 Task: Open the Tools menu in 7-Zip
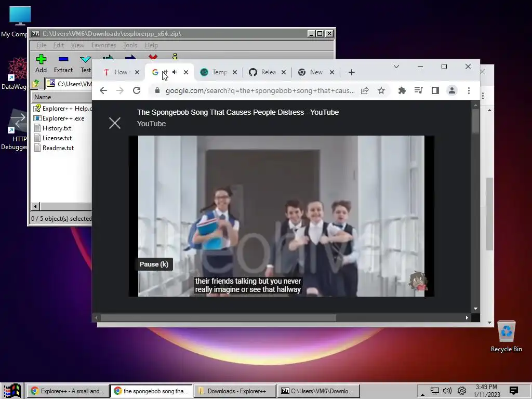coord(130,45)
